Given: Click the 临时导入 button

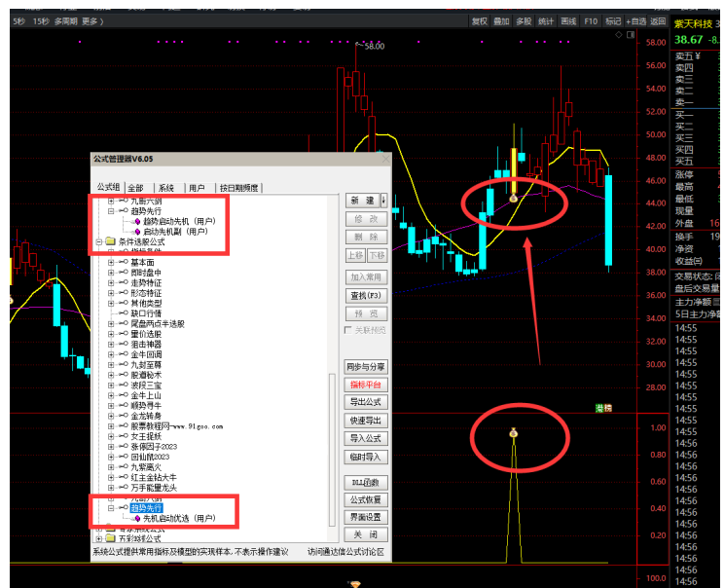Looking at the screenshot, I should [366, 458].
